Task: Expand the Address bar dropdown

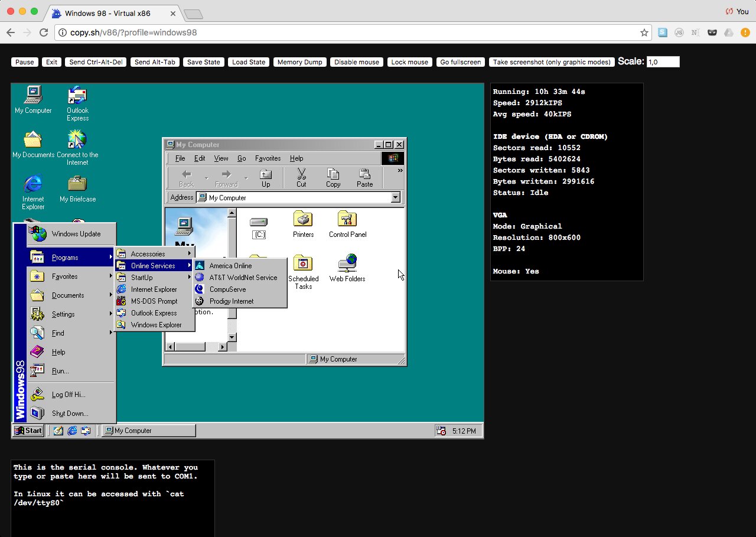Action: coord(396,198)
